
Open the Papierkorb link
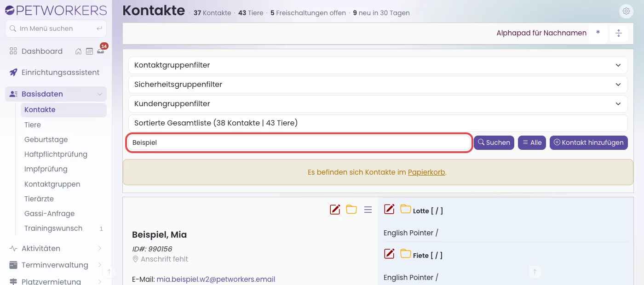click(x=426, y=172)
